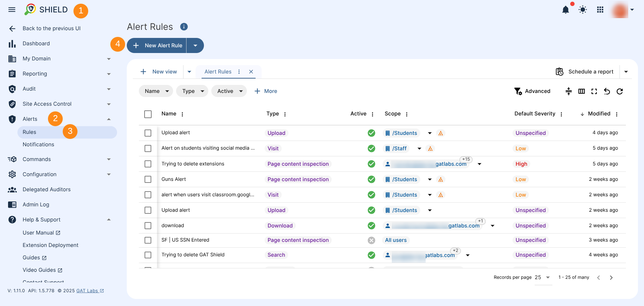Check the Trying to delete extensions row
The image size is (644, 306).
[x=148, y=164]
